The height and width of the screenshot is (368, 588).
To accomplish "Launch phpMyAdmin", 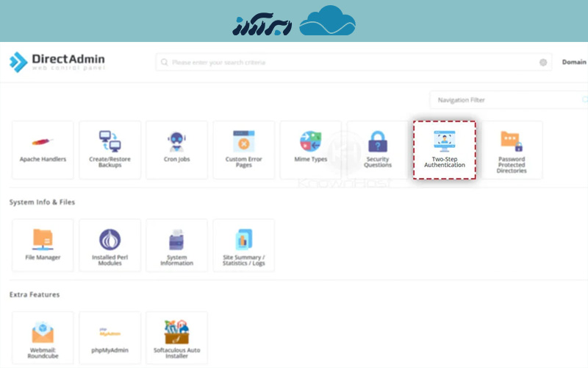I will pyautogui.click(x=110, y=338).
